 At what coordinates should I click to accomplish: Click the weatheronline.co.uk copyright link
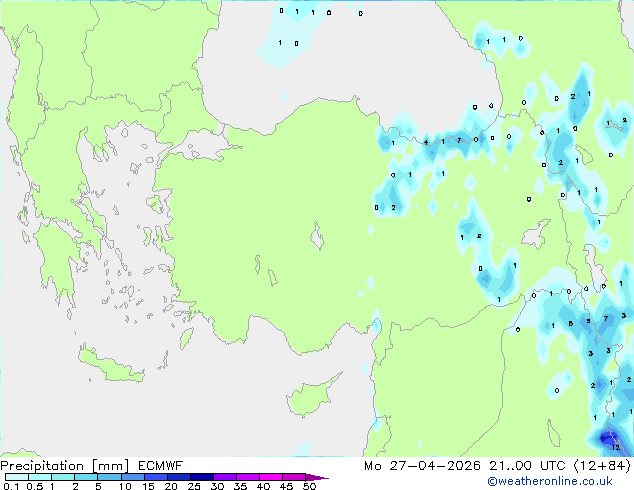pos(549,481)
